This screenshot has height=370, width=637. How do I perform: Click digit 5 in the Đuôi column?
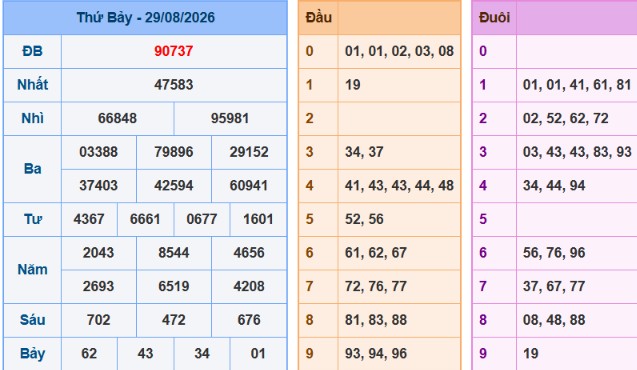pos(483,219)
